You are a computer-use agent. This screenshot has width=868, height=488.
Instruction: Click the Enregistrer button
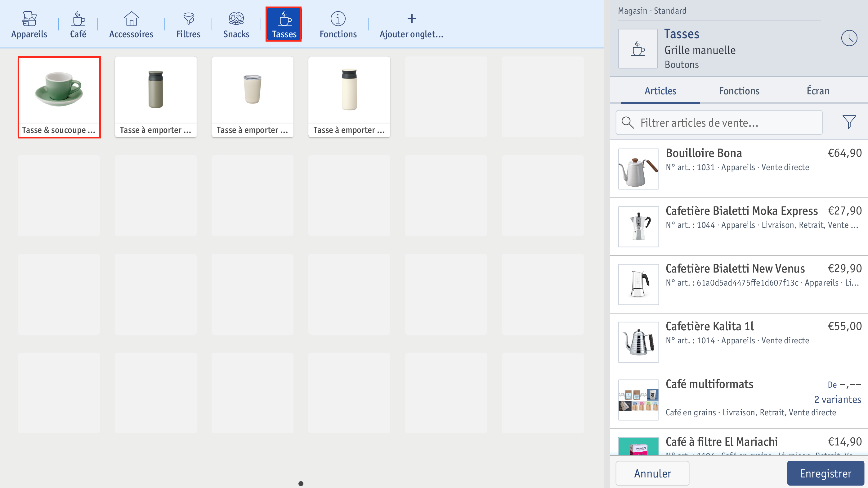pyautogui.click(x=825, y=473)
